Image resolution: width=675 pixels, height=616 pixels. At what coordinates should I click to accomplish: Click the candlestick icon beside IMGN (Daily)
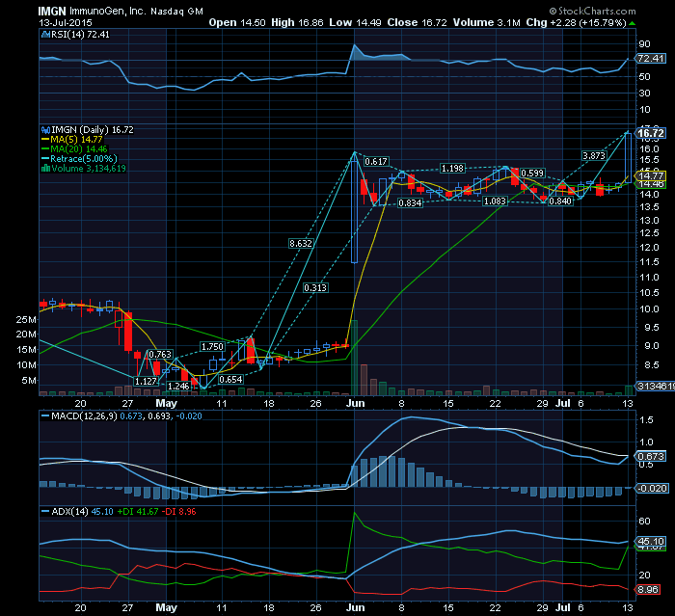click(45, 129)
